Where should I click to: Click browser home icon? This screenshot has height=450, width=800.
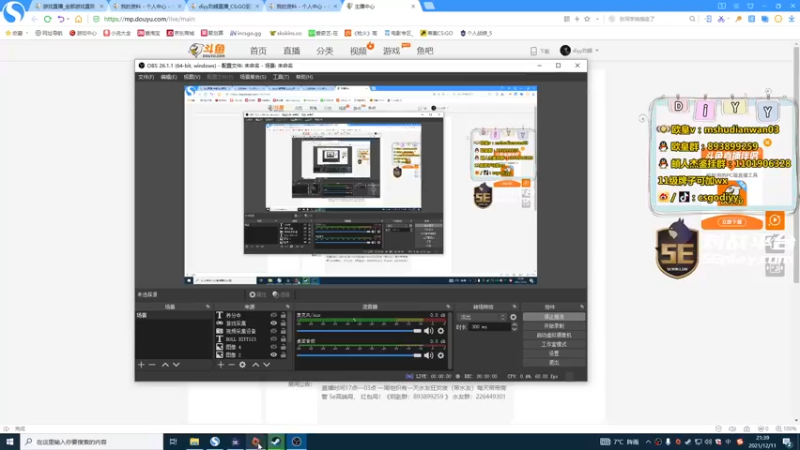(x=78, y=19)
